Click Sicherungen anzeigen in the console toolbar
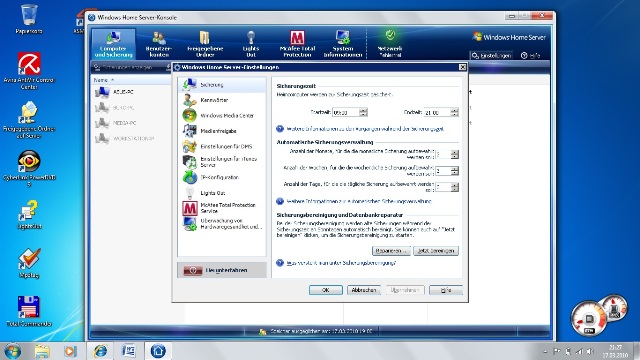 pyautogui.click(x=123, y=67)
